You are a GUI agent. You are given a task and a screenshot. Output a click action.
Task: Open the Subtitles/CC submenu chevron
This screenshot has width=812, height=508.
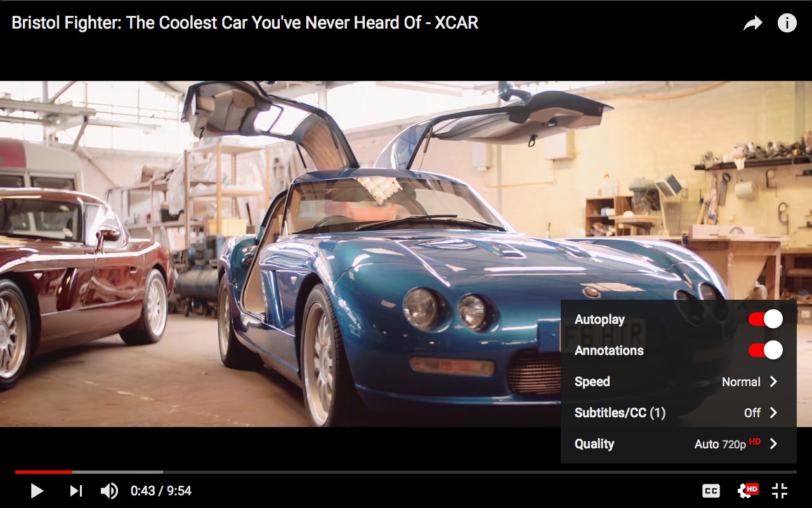point(773,413)
